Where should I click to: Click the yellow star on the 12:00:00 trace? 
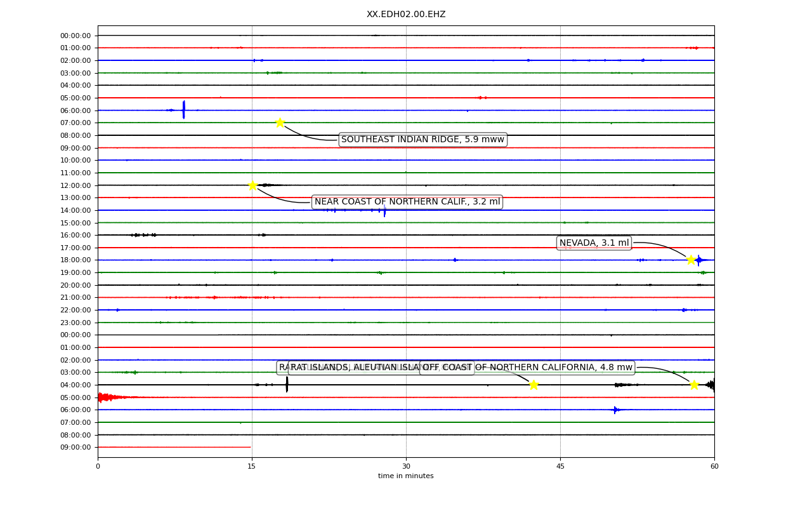pyautogui.click(x=252, y=185)
